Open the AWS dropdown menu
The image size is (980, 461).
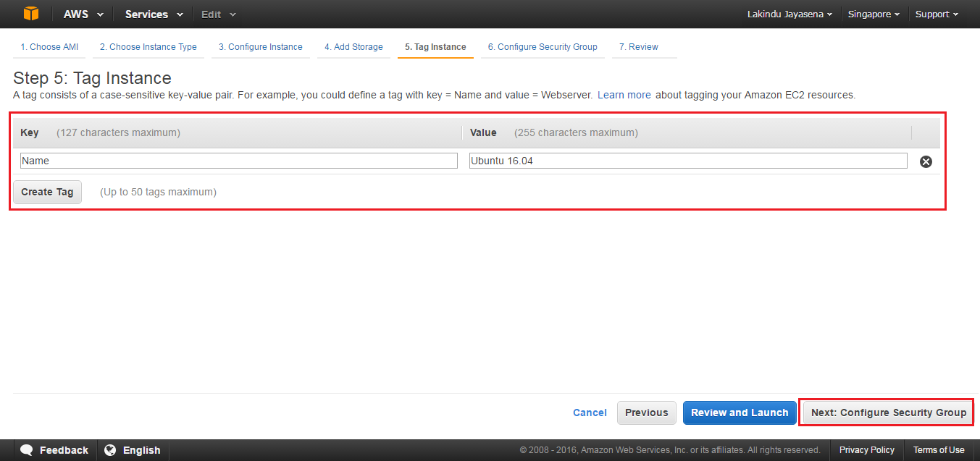83,14
